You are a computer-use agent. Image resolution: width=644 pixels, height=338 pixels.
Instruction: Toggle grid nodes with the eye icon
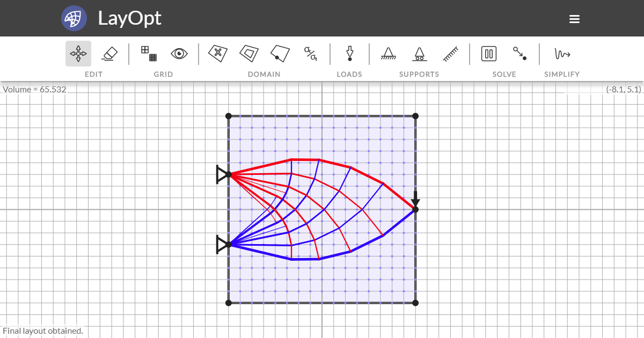point(179,54)
